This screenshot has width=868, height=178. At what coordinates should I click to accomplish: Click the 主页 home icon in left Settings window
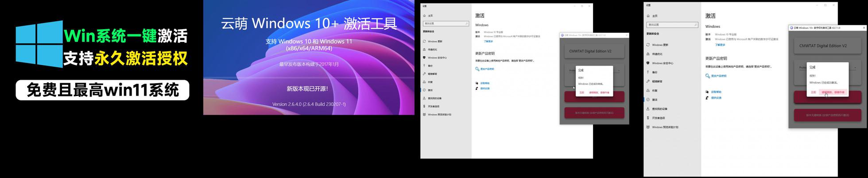pos(424,15)
